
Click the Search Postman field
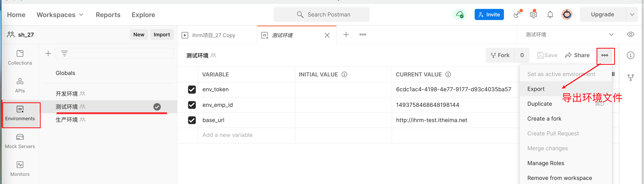coord(321,14)
